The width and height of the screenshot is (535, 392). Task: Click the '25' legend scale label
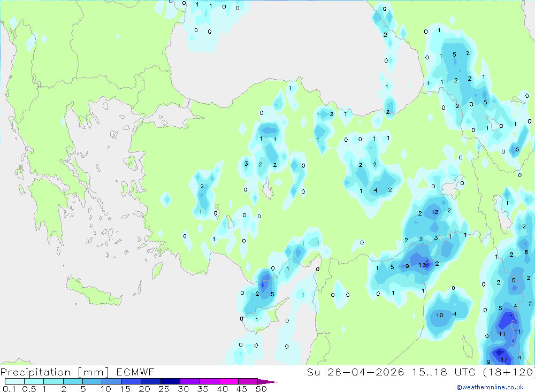[x=164, y=389]
